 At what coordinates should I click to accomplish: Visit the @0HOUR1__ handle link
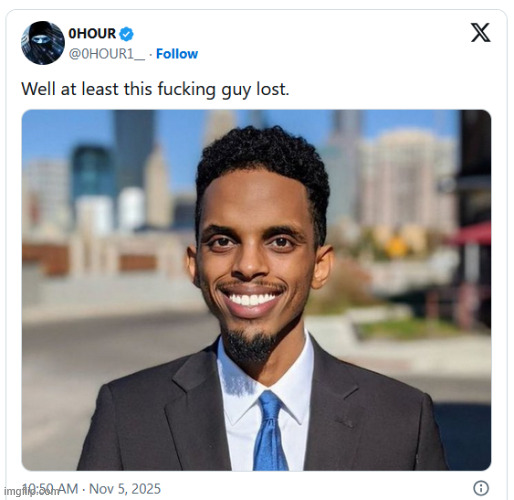107,54
